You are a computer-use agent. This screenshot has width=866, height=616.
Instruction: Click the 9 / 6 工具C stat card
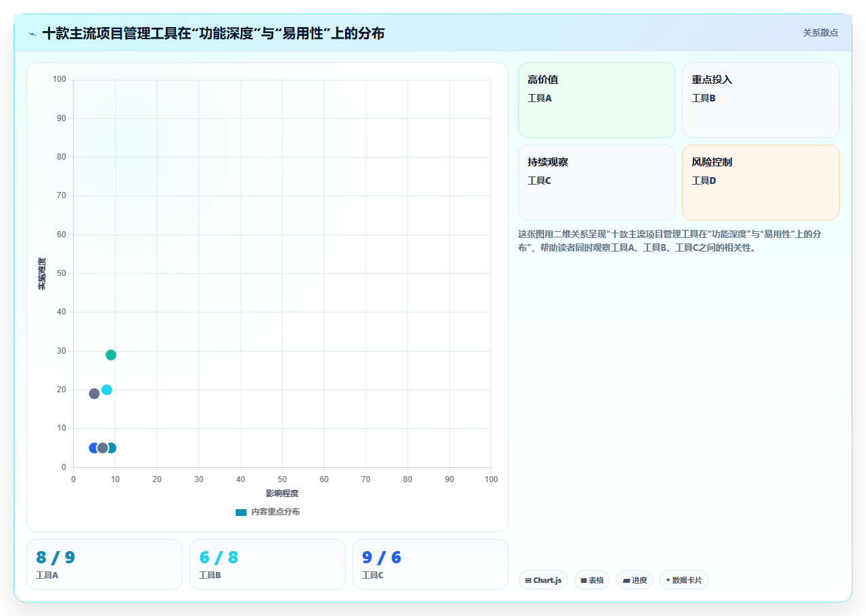tap(430, 564)
